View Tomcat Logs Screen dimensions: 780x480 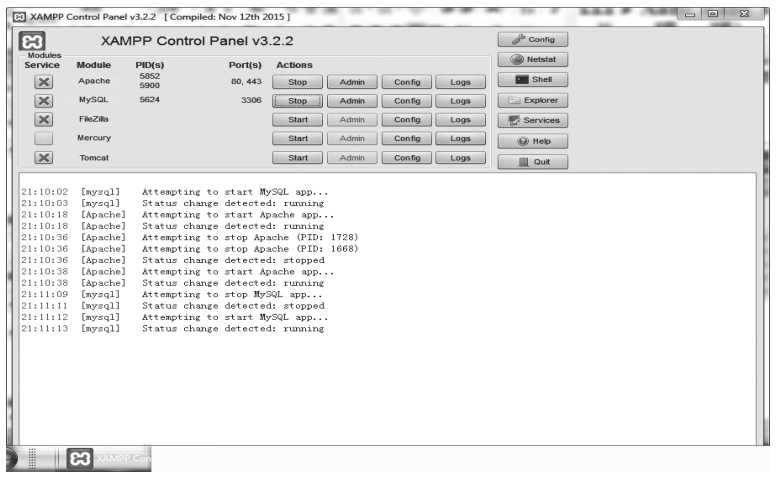(460, 158)
